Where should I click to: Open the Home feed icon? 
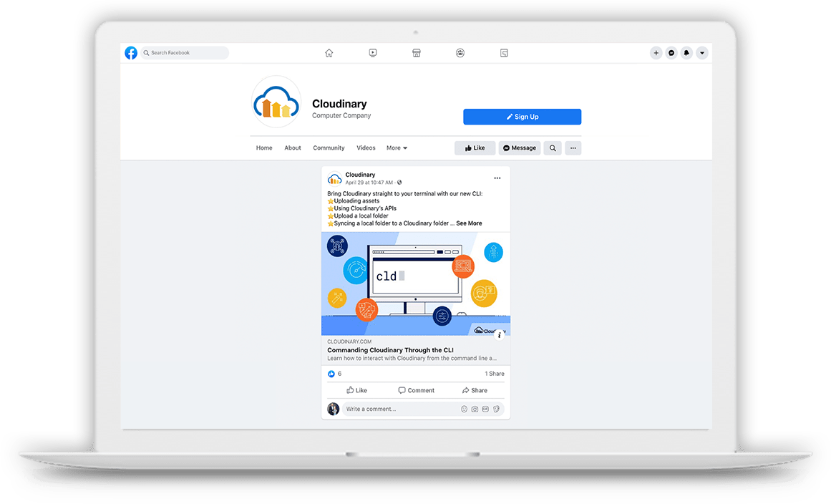click(329, 53)
